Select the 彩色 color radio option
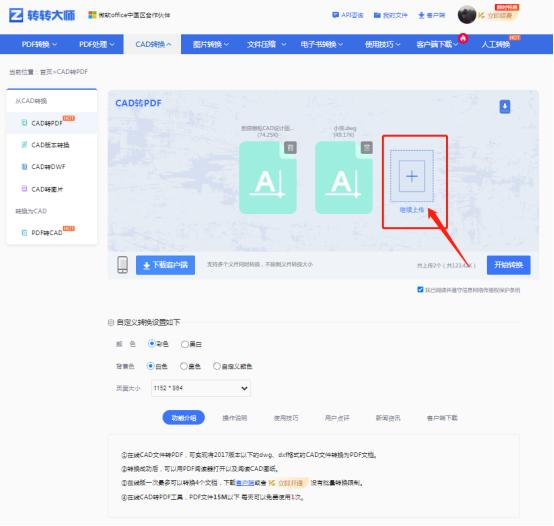 [152, 344]
